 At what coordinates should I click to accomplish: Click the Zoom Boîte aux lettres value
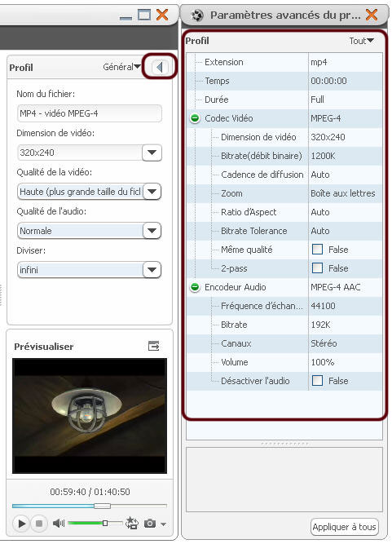(x=343, y=193)
